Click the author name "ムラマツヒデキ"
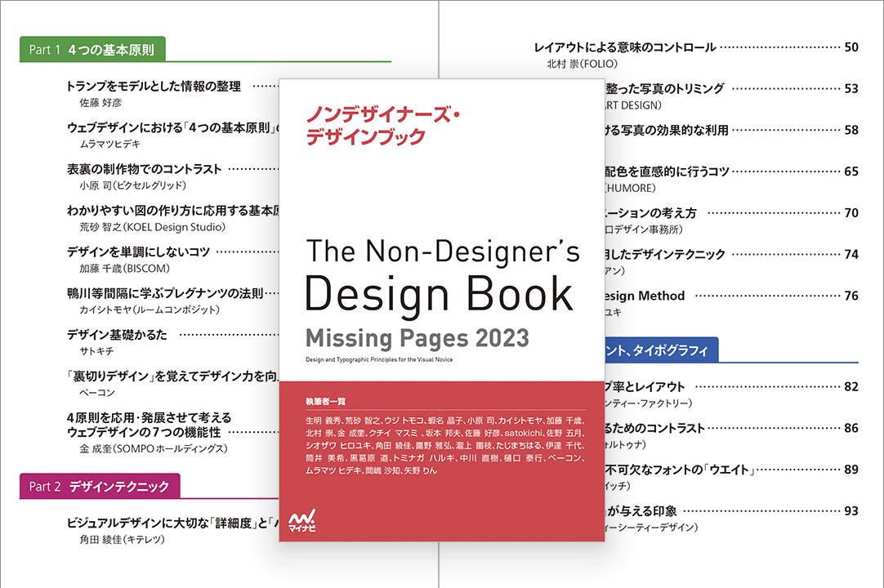The height and width of the screenshot is (588, 884). [109, 144]
